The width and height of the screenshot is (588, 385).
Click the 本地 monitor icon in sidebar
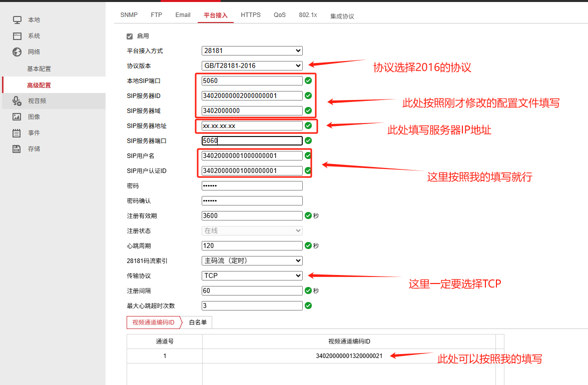pos(17,20)
